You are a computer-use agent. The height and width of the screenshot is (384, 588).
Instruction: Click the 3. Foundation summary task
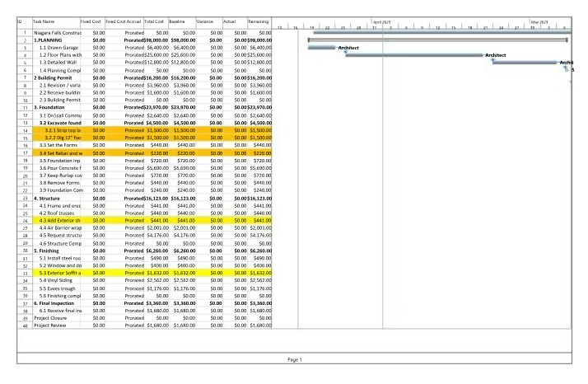49,107
